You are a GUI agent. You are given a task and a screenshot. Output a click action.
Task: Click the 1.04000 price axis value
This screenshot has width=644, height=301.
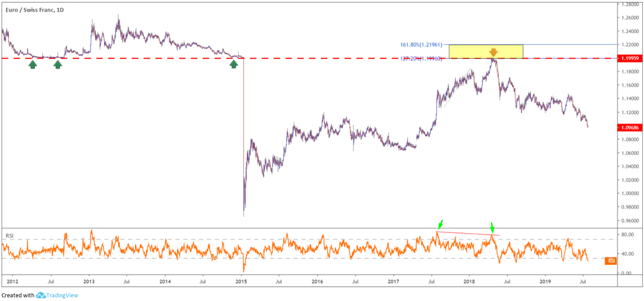[630, 166]
